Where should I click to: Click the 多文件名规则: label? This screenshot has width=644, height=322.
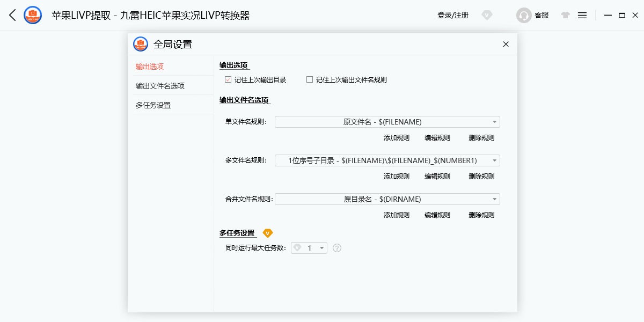click(246, 160)
